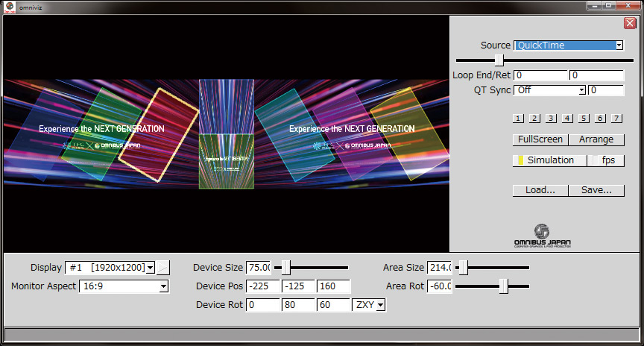Click the FullScreen button
This screenshot has height=346, width=644.
pos(540,139)
